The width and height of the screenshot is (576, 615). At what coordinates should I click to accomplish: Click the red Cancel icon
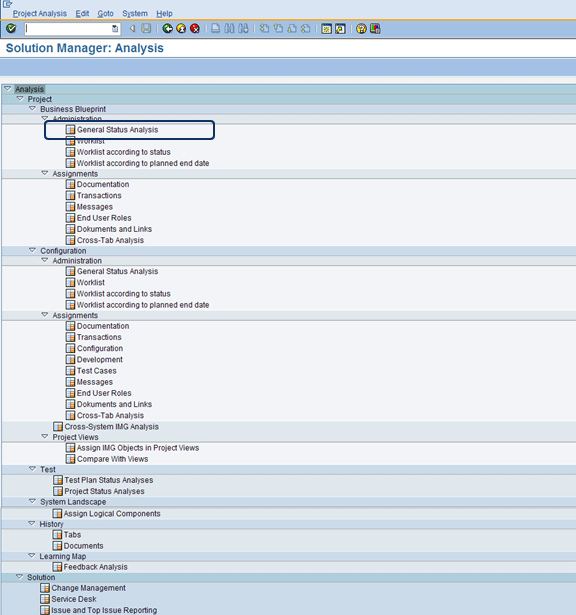point(195,28)
